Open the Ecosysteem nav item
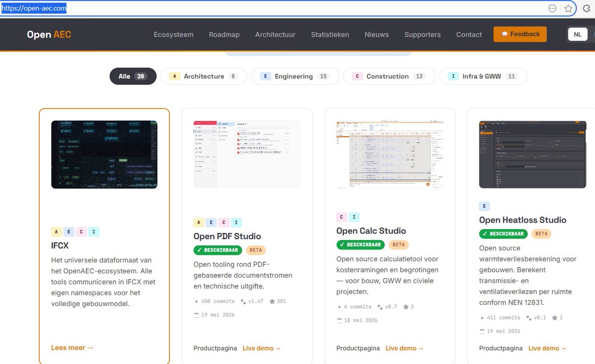 [174, 35]
